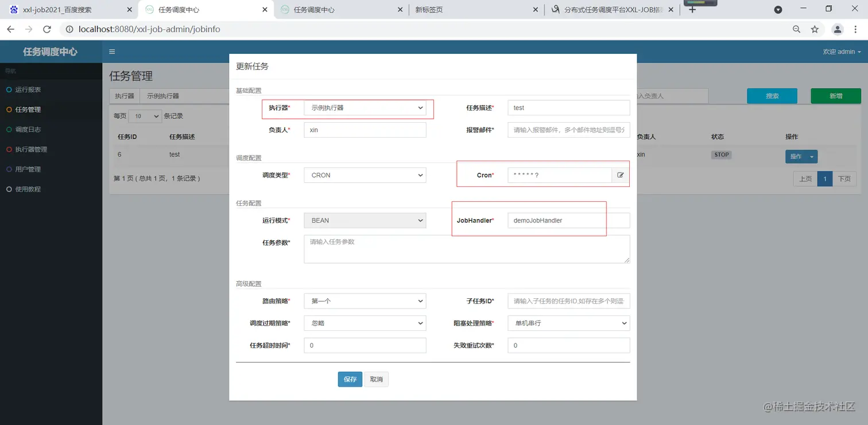Click the 搜索 search button
The width and height of the screenshot is (868, 425).
click(772, 96)
